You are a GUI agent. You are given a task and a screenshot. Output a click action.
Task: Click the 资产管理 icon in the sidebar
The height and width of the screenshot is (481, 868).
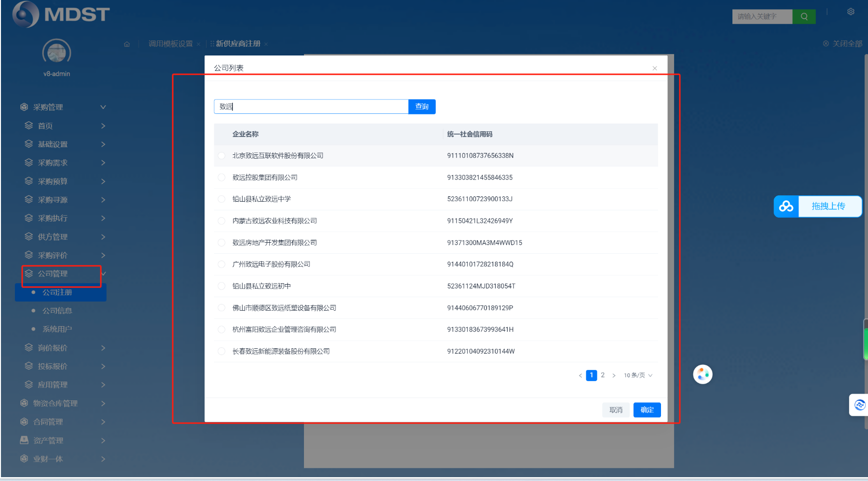point(24,440)
